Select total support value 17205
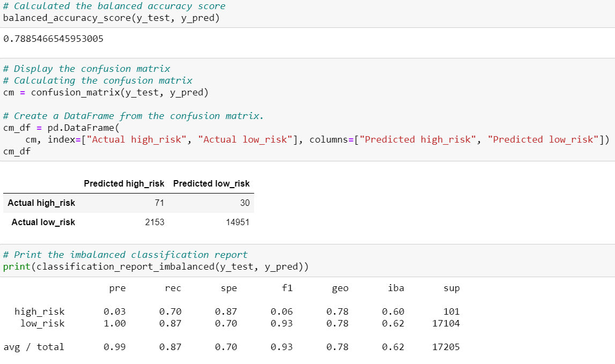615x364 pixels. click(446, 347)
